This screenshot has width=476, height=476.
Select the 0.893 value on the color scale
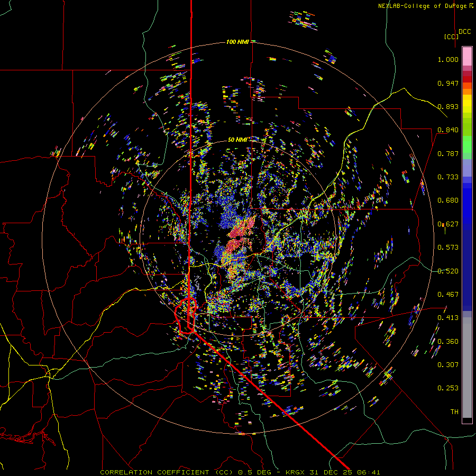pos(448,106)
